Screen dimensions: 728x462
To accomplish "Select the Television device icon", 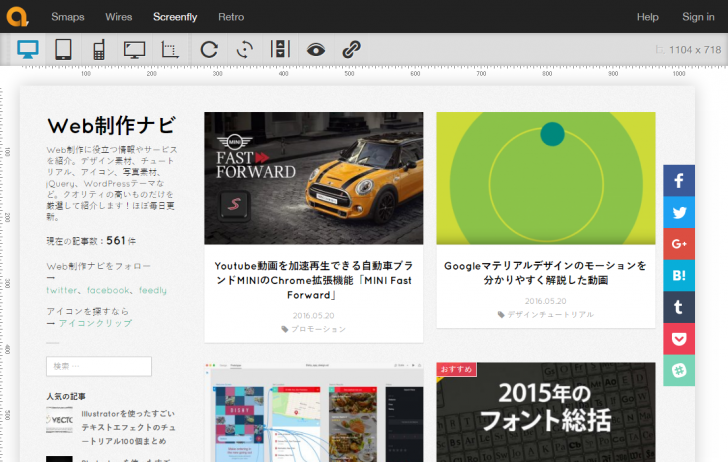I will pyautogui.click(x=134, y=49).
